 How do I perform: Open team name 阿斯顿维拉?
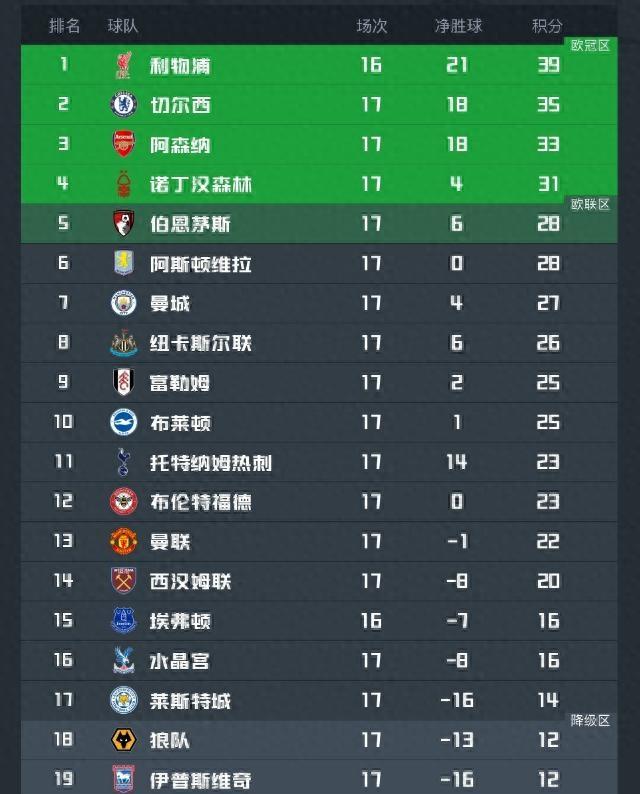point(200,264)
